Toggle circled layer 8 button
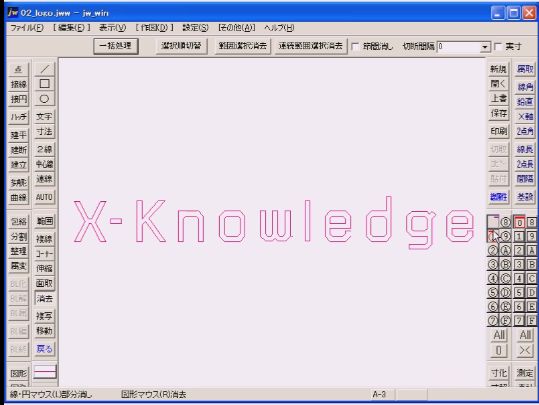The height and width of the screenshot is (405, 539). point(505,222)
